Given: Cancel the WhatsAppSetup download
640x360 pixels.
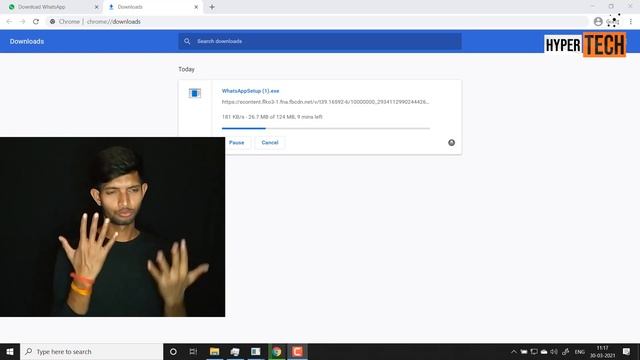Looking at the screenshot, I should [270, 142].
